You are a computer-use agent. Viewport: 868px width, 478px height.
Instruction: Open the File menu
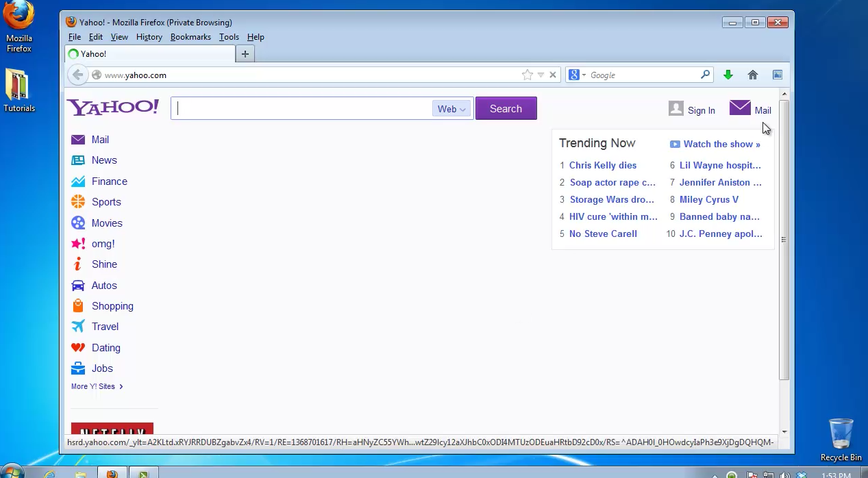pos(75,37)
